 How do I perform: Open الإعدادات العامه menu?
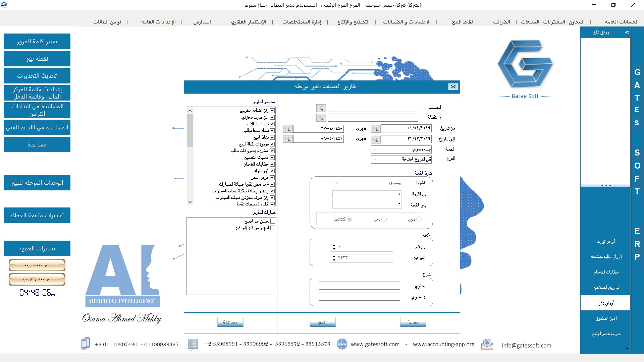coord(158,22)
